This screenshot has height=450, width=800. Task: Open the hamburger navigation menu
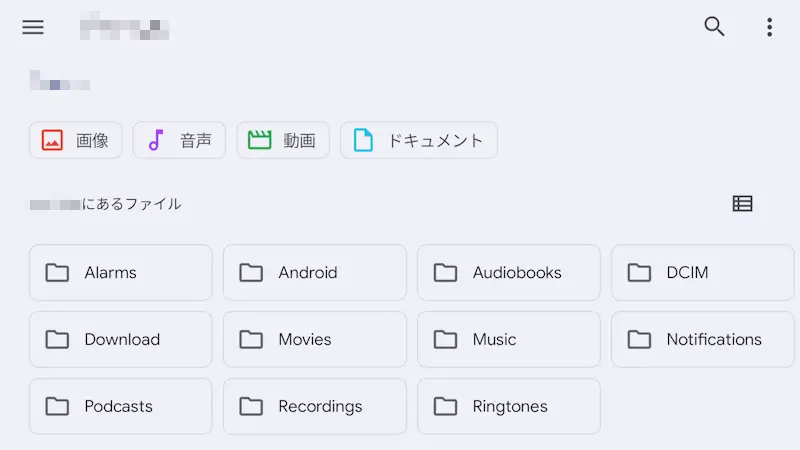click(33, 27)
